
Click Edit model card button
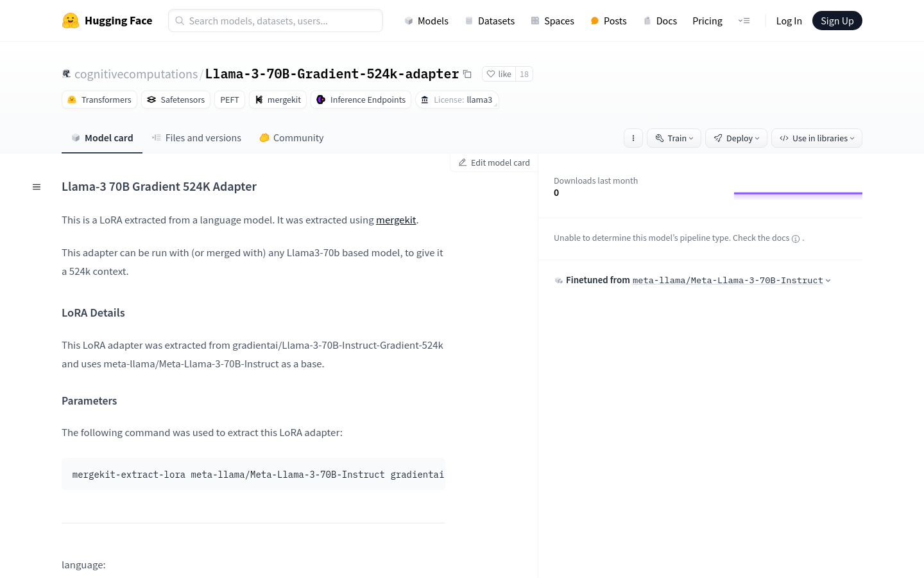[x=494, y=162]
